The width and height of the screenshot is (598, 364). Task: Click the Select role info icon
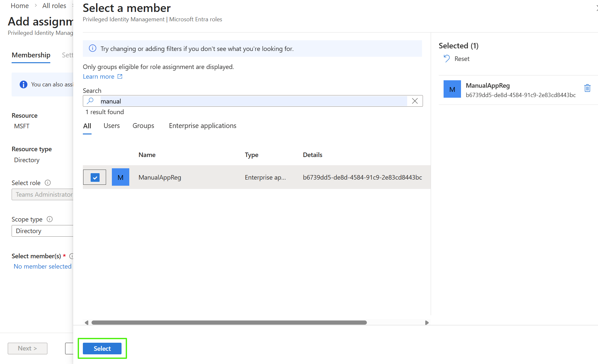[x=48, y=183]
